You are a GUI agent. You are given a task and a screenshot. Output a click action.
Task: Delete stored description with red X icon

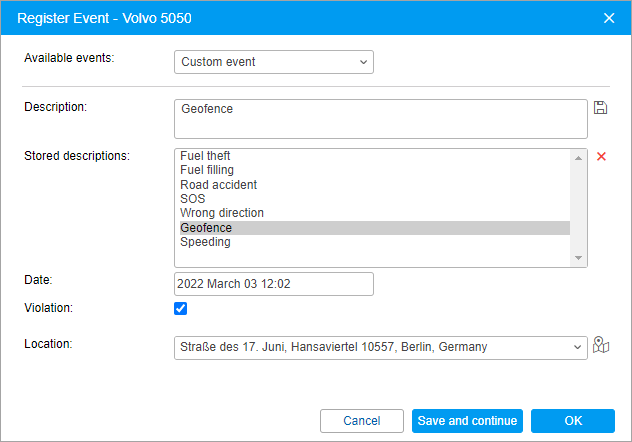coord(601,156)
